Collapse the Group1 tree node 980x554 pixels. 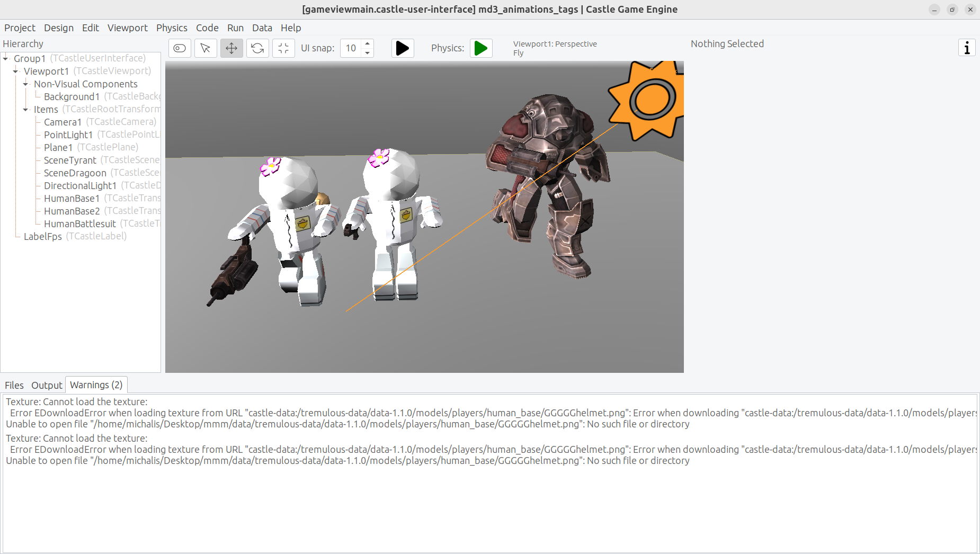[6, 58]
